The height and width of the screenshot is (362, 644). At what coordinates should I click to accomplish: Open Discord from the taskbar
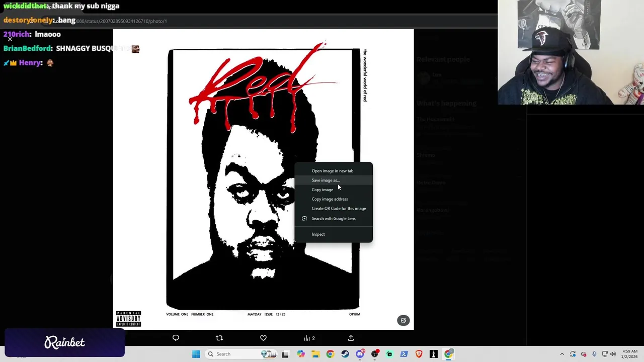(360, 354)
